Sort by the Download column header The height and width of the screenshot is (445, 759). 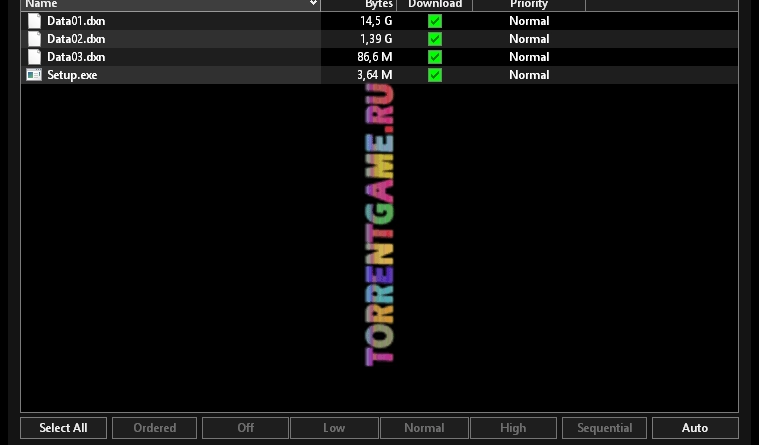435,4
